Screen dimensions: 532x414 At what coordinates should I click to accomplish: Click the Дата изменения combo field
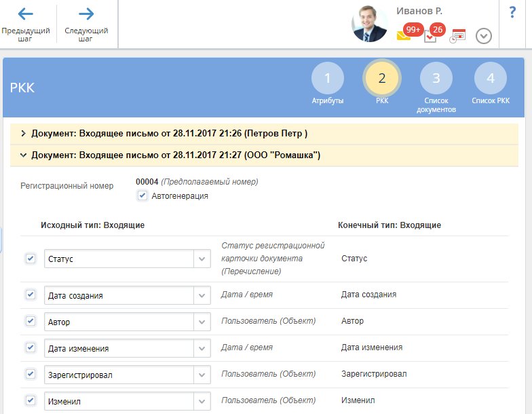(128, 348)
